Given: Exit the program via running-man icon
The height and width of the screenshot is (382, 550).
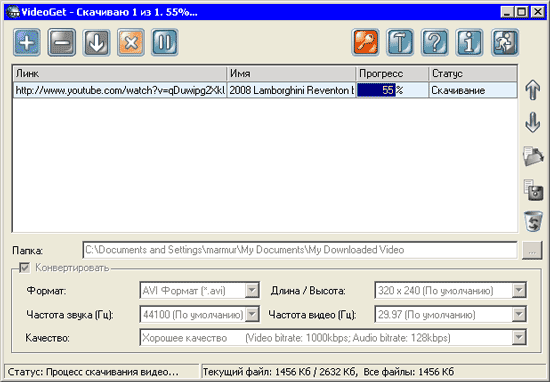Looking at the screenshot, I should [505, 42].
